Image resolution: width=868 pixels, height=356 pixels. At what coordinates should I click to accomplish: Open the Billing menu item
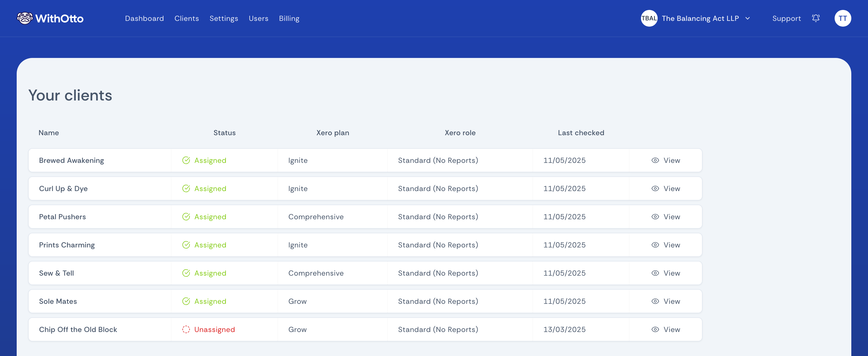[x=289, y=19]
